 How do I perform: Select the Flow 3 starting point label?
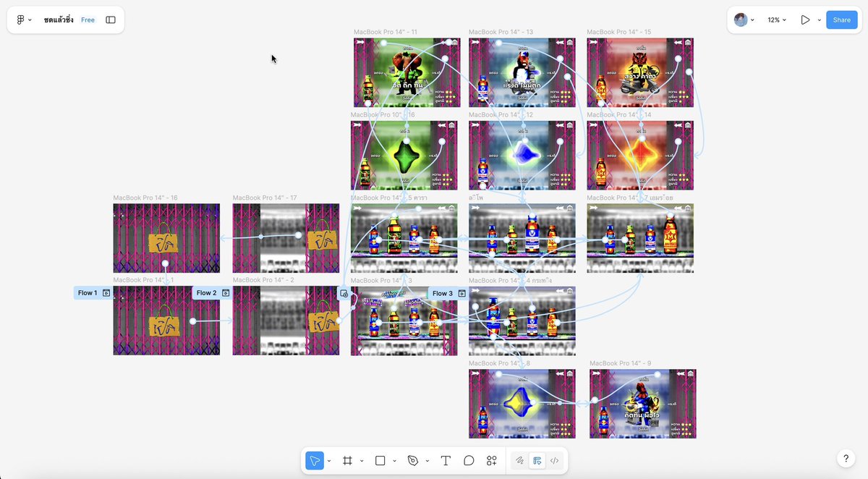point(442,293)
